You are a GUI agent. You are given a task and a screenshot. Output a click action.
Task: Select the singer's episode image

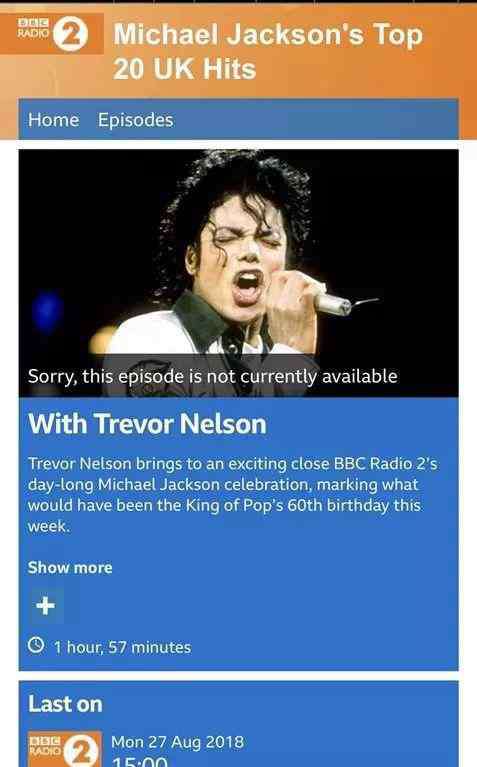click(x=239, y=272)
